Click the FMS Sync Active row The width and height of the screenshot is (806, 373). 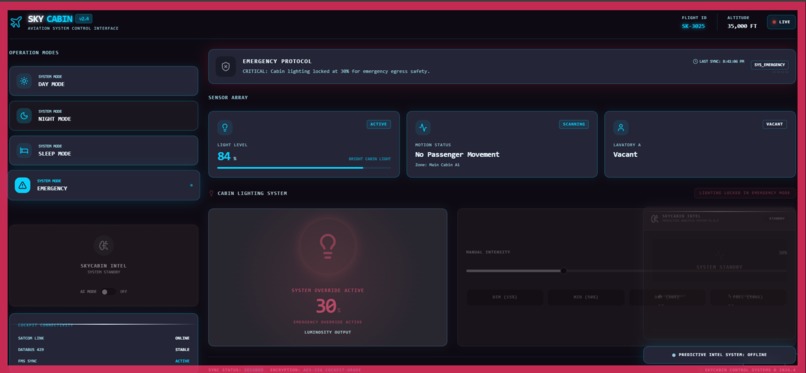[103, 361]
